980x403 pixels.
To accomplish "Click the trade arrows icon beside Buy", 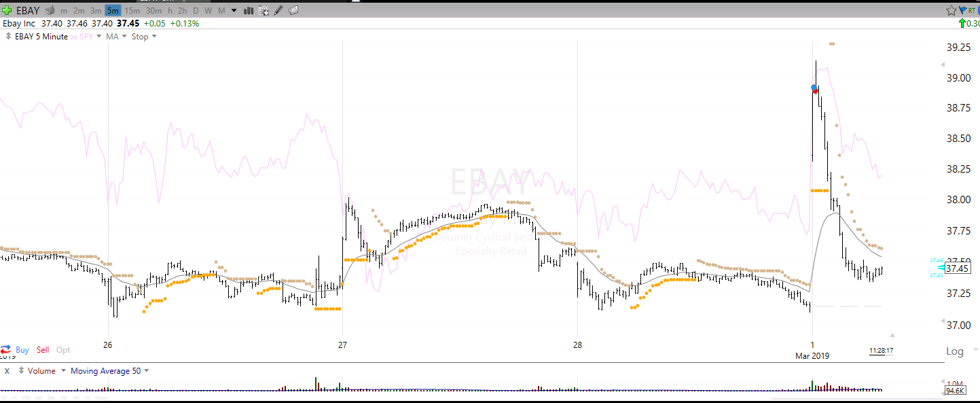I will [x=6, y=349].
